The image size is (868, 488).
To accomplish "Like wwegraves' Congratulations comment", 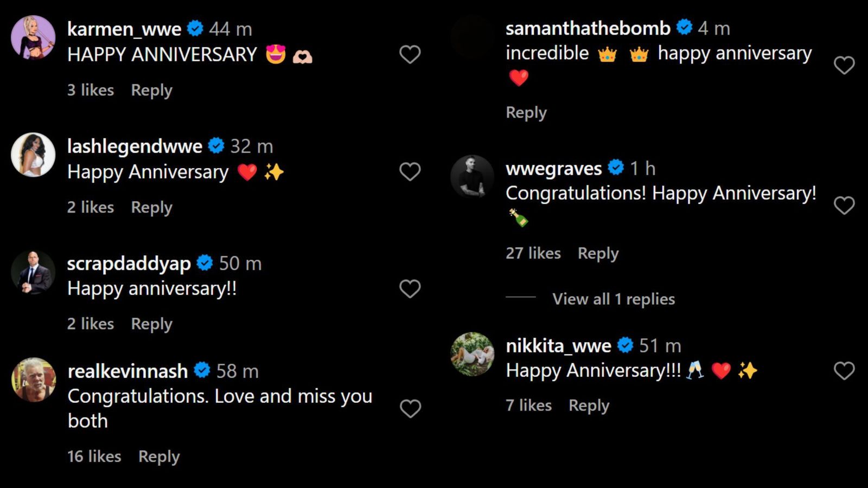I will [x=844, y=206].
